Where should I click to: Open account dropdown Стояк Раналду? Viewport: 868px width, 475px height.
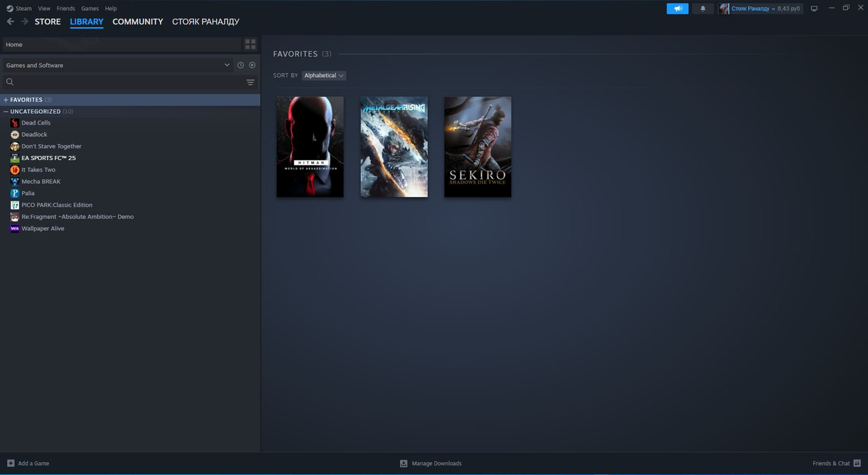pos(753,9)
